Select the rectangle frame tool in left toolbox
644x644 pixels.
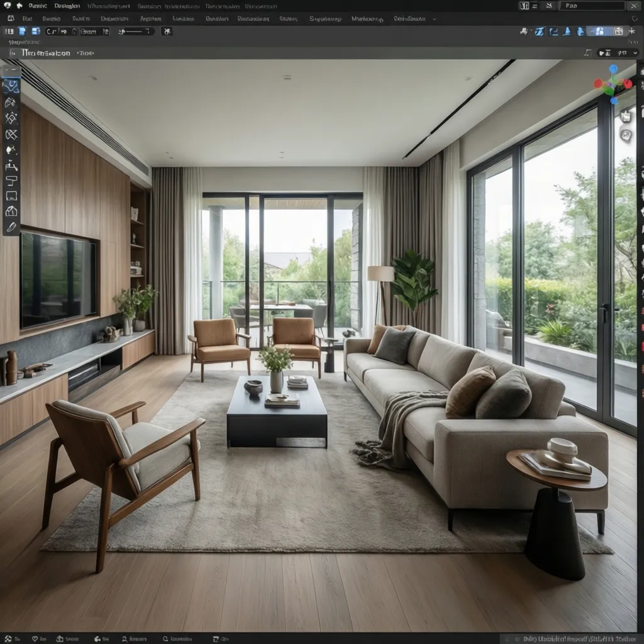(11, 196)
